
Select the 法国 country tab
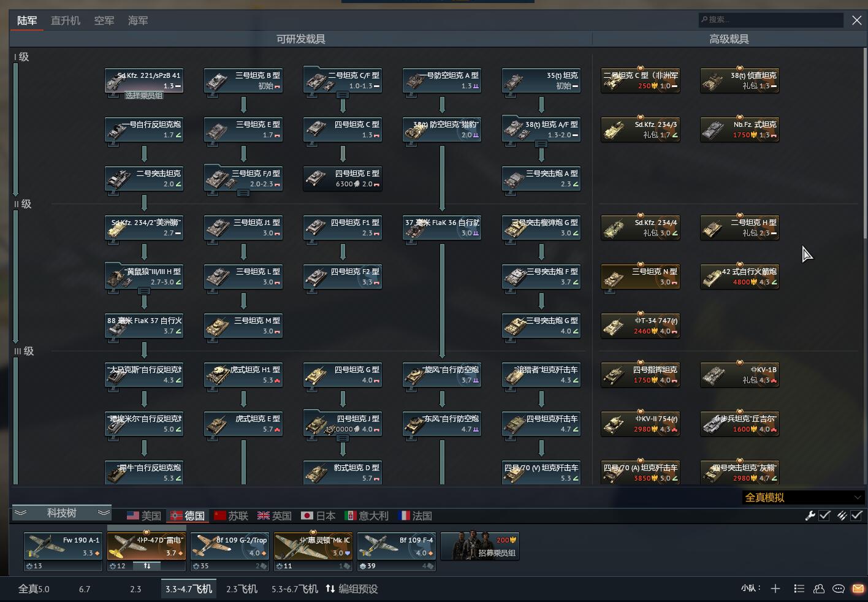[415, 516]
